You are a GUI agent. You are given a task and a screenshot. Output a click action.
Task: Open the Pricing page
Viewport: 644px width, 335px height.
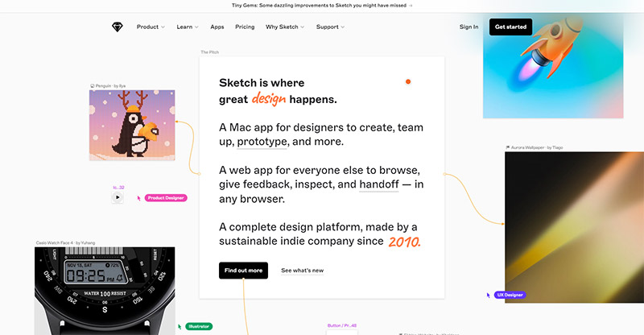(x=245, y=27)
